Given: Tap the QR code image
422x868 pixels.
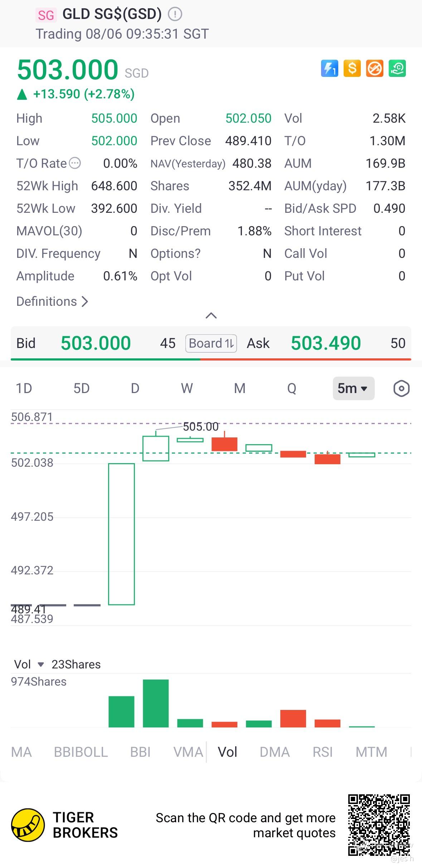Looking at the screenshot, I should click(379, 825).
